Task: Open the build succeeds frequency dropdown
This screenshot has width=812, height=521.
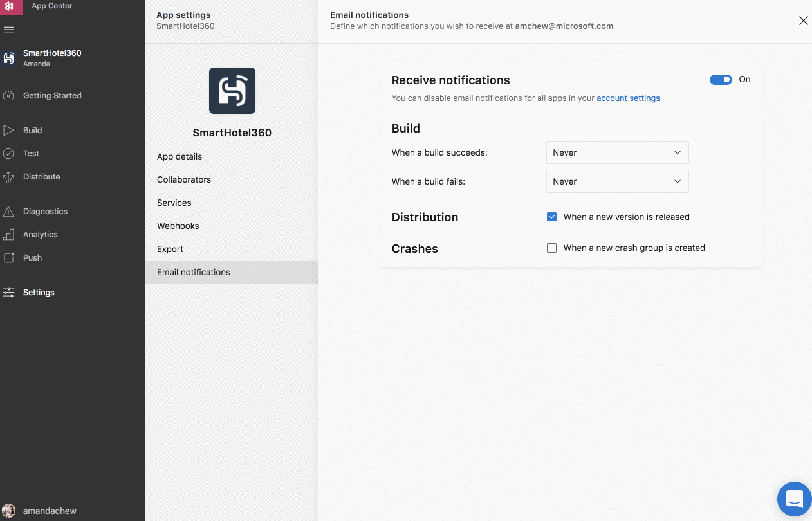Action: pos(617,152)
